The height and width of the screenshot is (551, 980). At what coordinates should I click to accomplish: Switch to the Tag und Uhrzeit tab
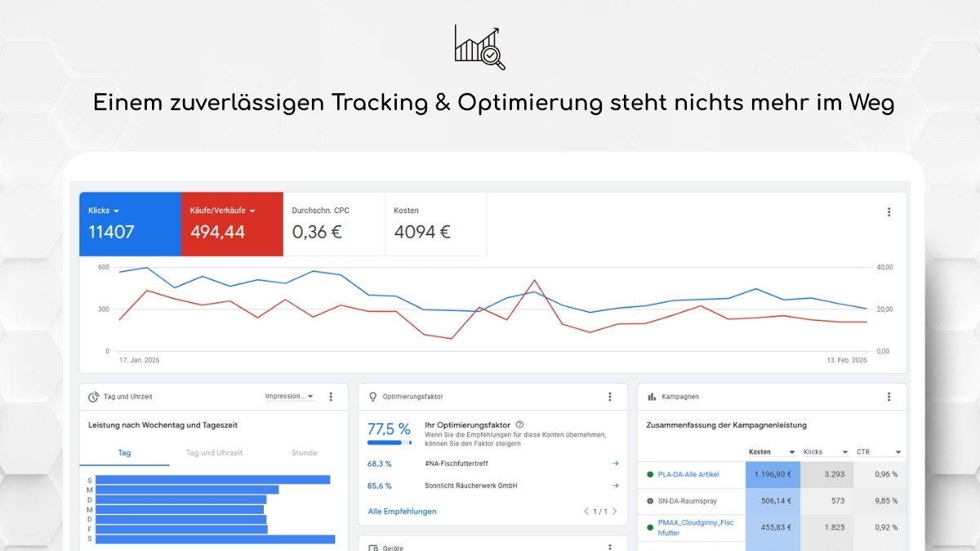214,452
